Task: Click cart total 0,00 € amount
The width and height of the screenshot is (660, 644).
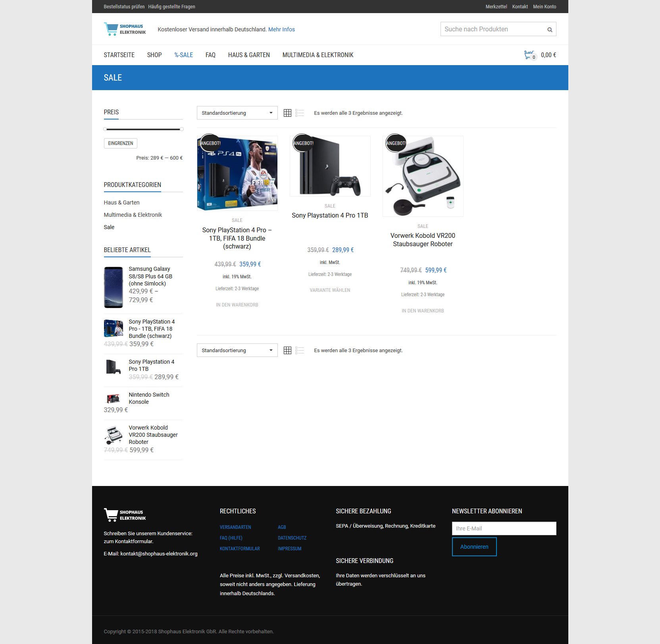Action: point(548,55)
